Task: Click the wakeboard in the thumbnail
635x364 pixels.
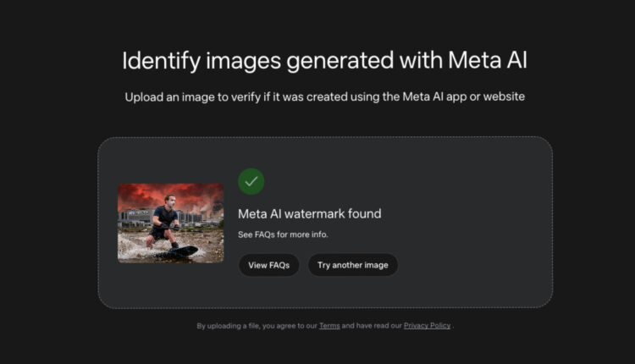Action: point(179,252)
